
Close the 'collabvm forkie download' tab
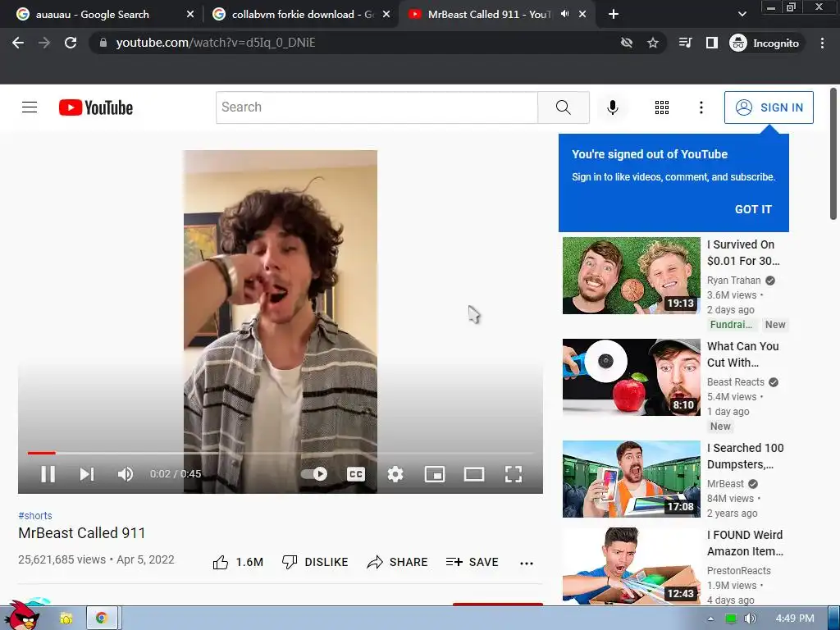386,15
